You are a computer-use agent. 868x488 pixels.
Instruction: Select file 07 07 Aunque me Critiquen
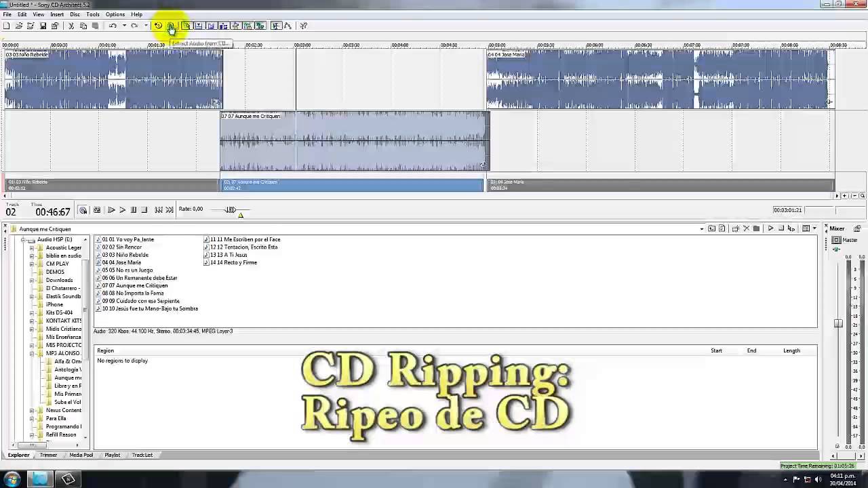(132, 285)
